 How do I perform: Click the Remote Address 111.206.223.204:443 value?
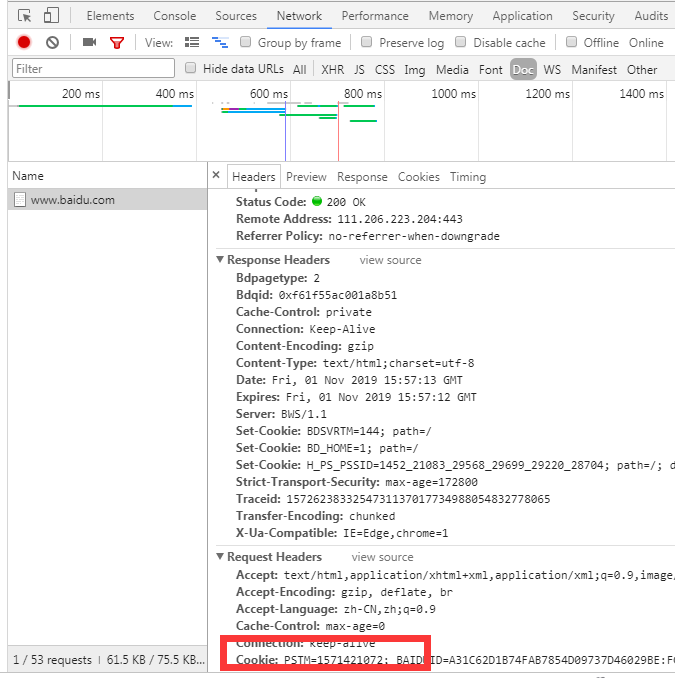click(x=400, y=219)
